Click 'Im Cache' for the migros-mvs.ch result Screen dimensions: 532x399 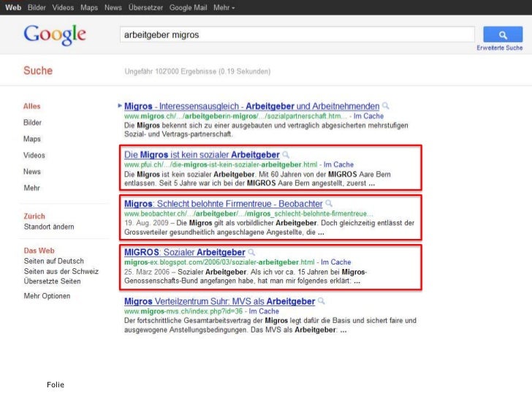264,311
